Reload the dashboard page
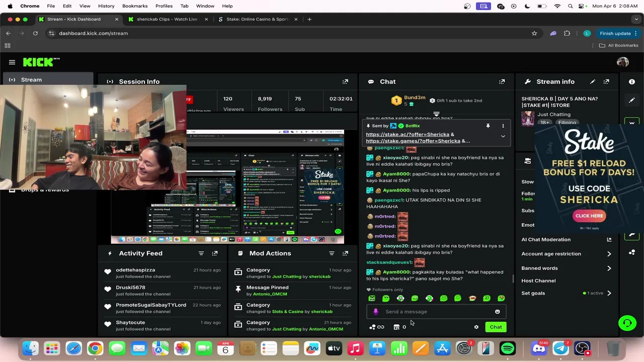The width and height of the screenshot is (644, 362). point(35,33)
